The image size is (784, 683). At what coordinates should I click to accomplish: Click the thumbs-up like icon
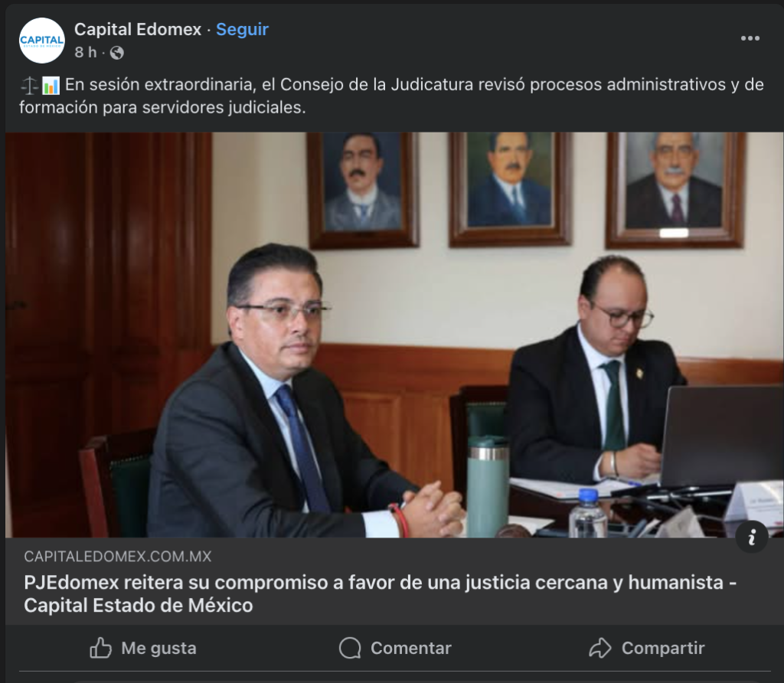tap(100, 648)
